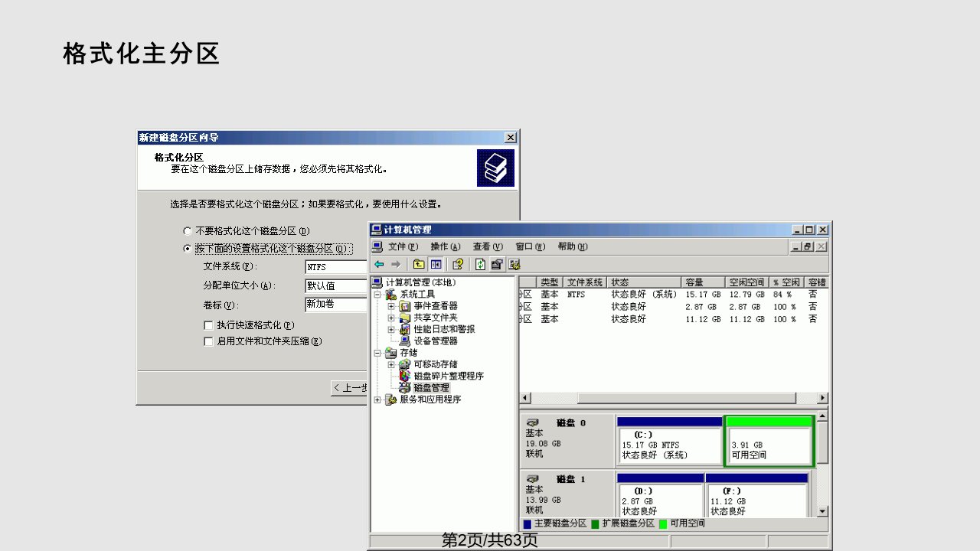Click the 磁盘 1 drive icon

click(533, 479)
